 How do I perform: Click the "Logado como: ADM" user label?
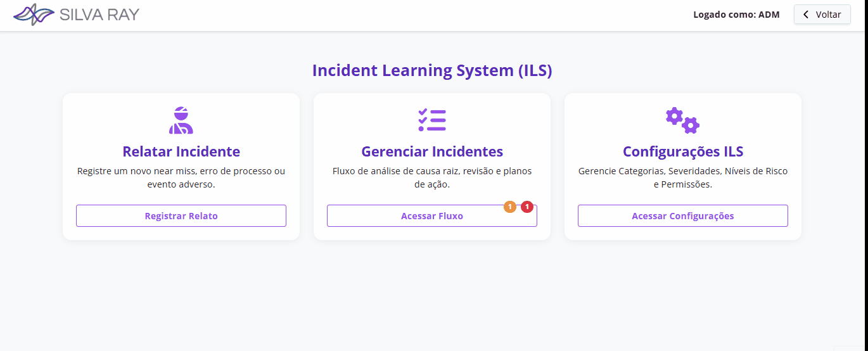[736, 15]
